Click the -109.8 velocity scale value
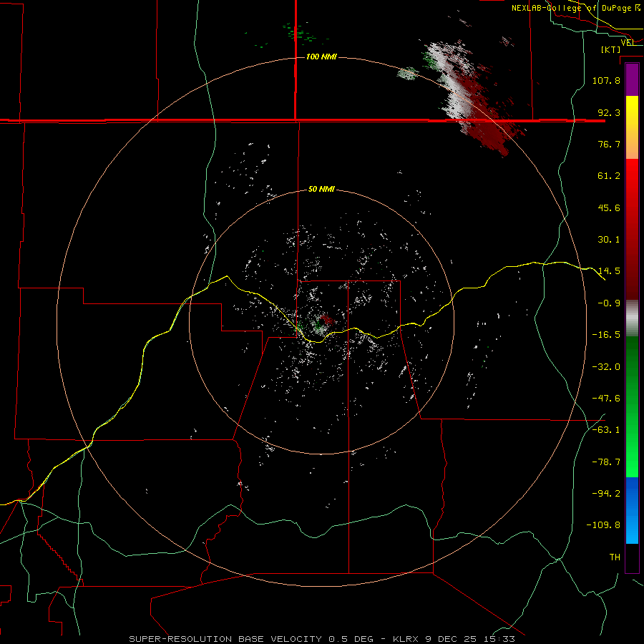The height and width of the screenshot is (644, 644). point(603,525)
